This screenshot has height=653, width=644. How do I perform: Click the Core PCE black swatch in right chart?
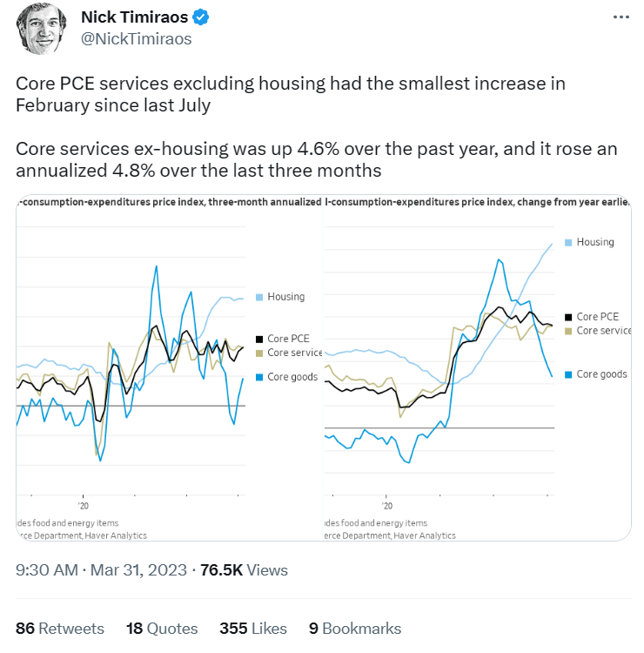(568, 317)
